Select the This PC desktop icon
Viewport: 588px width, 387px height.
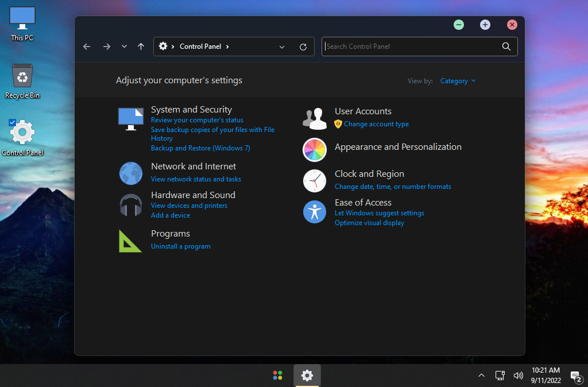[x=22, y=23]
